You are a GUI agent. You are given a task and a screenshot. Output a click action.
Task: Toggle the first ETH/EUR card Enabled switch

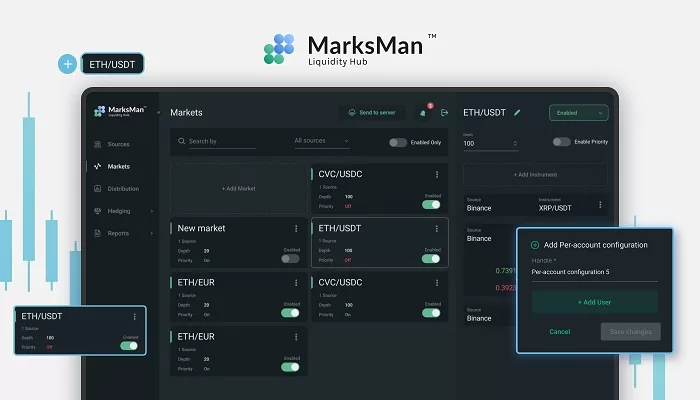coord(290,313)
